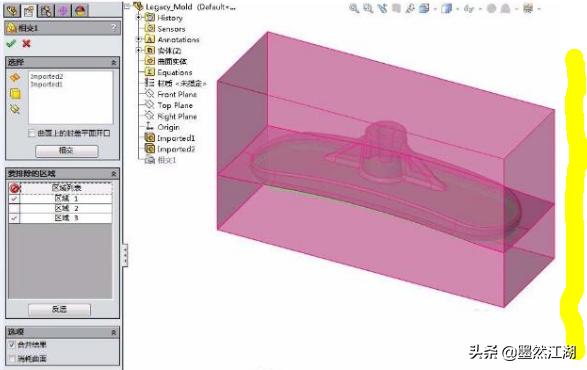The width and height of the screenshot is (587, 370).
Task: Open help for the 相交1 feature
Action: click(x=113, y=28)
